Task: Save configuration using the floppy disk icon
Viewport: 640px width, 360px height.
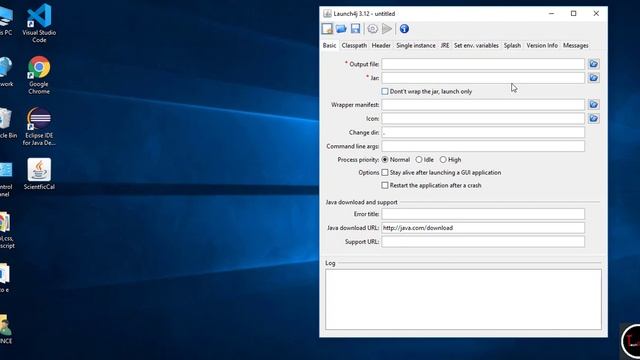Action: click(356, 29)
